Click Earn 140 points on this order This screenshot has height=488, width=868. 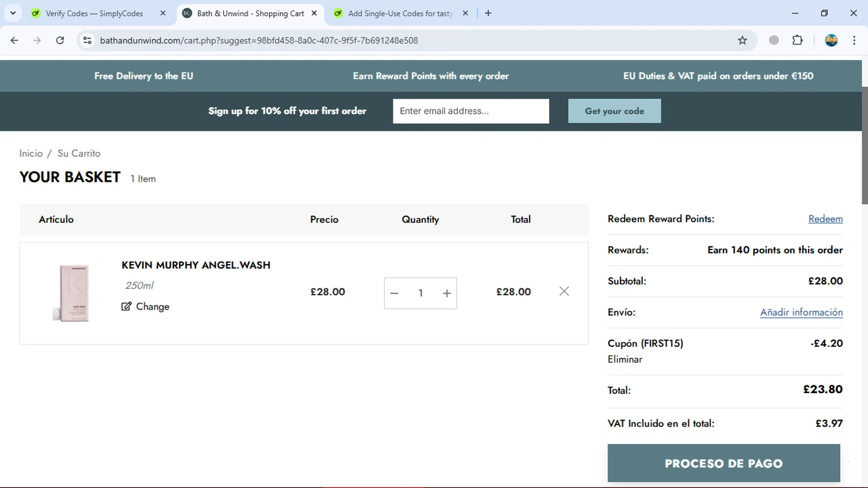pyautogui.click(x=775, y=250)
